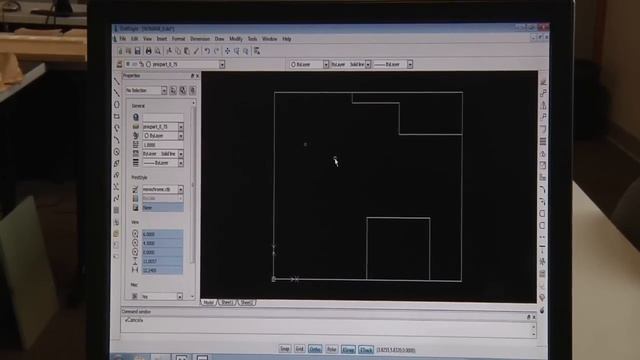Click the Print icon in the toolbar

(149, 51)
